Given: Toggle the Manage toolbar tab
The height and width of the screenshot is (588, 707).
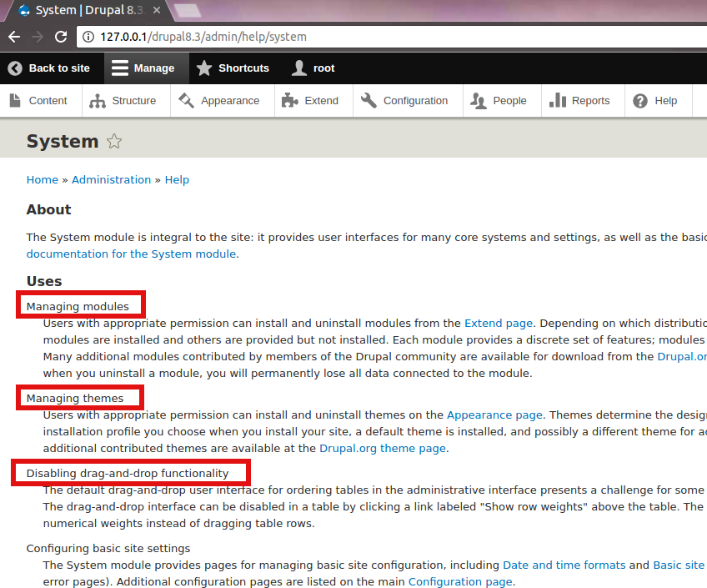Looking at the screenshot, I should 147,68.
